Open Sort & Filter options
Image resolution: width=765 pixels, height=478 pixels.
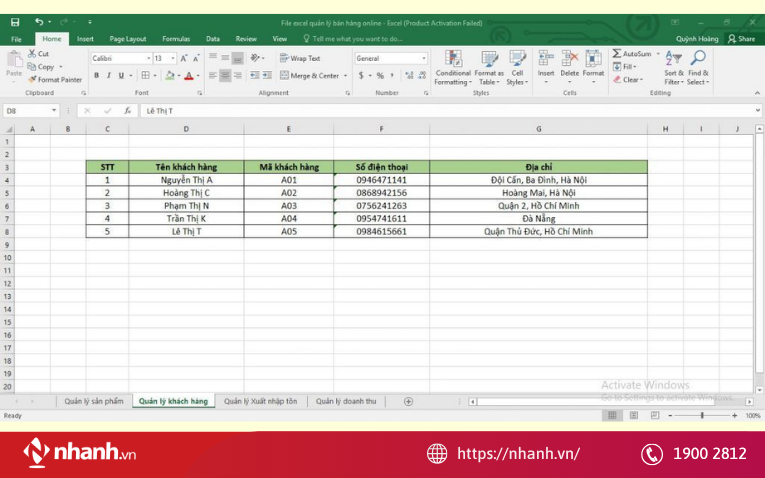click(674, 68)
